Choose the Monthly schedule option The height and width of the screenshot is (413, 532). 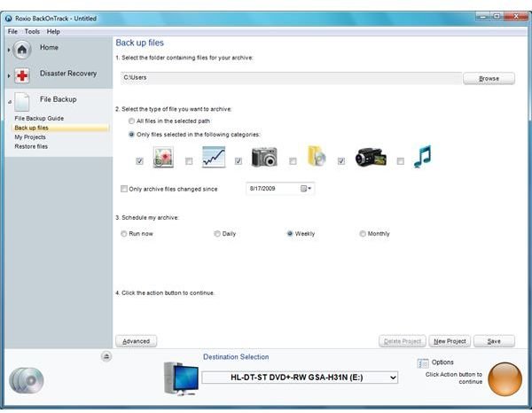tap(363, 234)
